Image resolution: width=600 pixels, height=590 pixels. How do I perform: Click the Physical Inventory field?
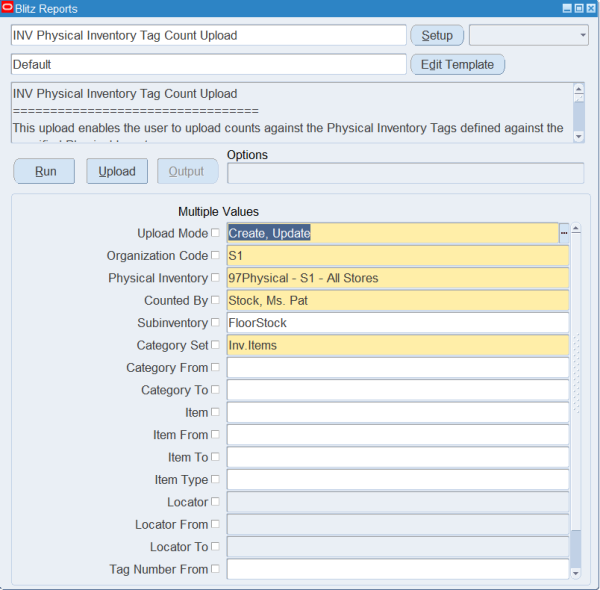[x=398, y=278]
